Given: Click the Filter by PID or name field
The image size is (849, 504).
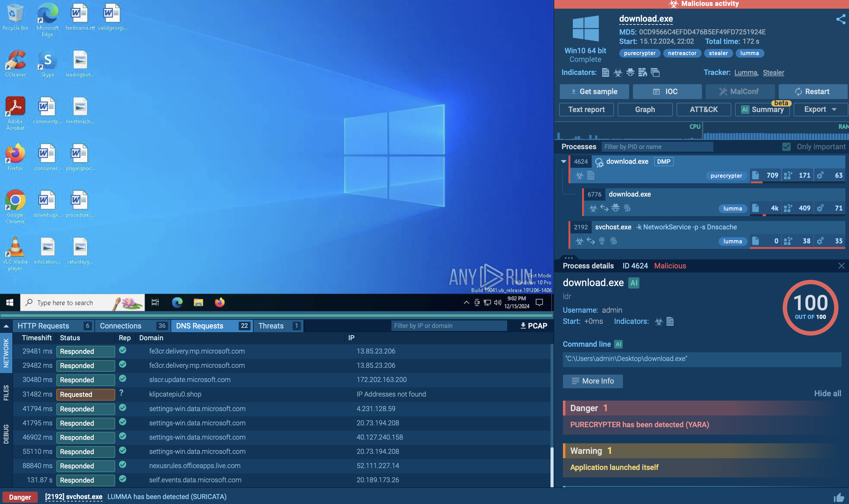Looking at the screenshot, I should 657,147.
